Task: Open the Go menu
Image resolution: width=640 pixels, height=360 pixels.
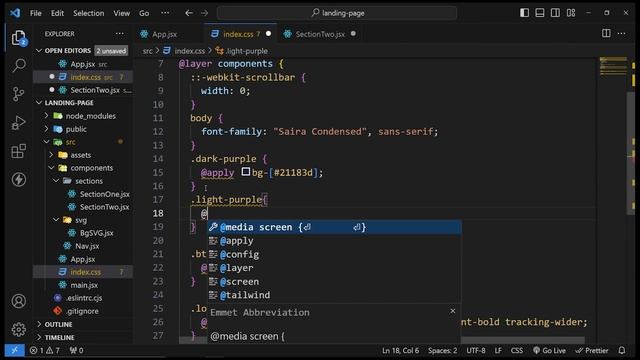Action: (144, 13)
